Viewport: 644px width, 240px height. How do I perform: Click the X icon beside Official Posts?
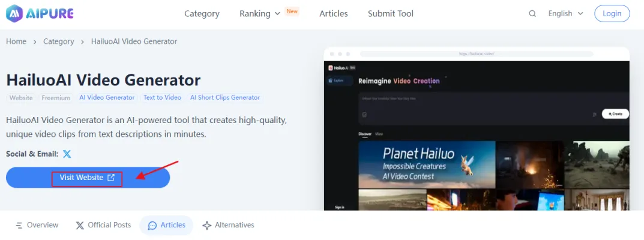coord(80,226)
